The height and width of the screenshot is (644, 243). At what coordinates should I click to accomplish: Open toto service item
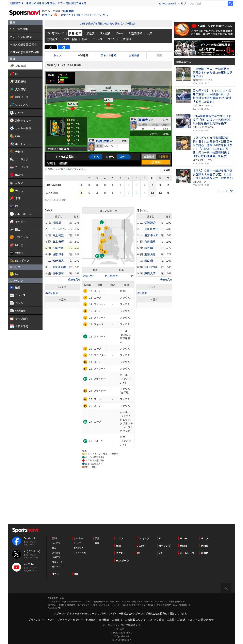(25, 274)
